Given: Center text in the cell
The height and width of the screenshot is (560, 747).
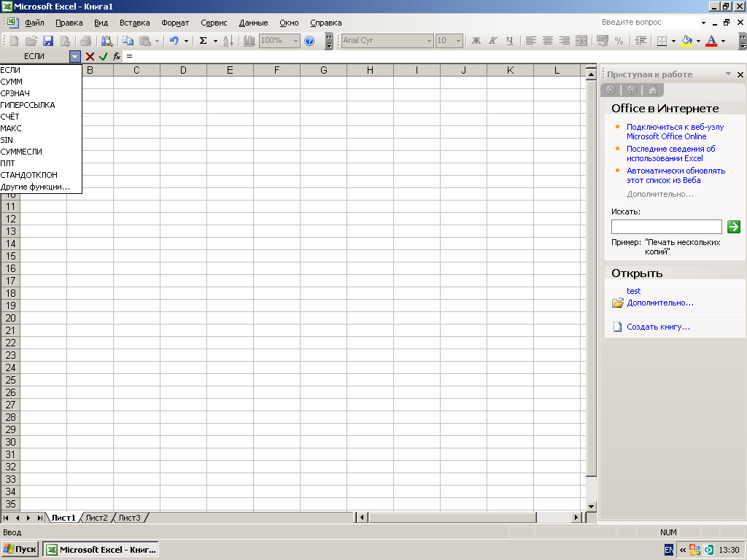Looking at the screenshot, I should [547, 41].
